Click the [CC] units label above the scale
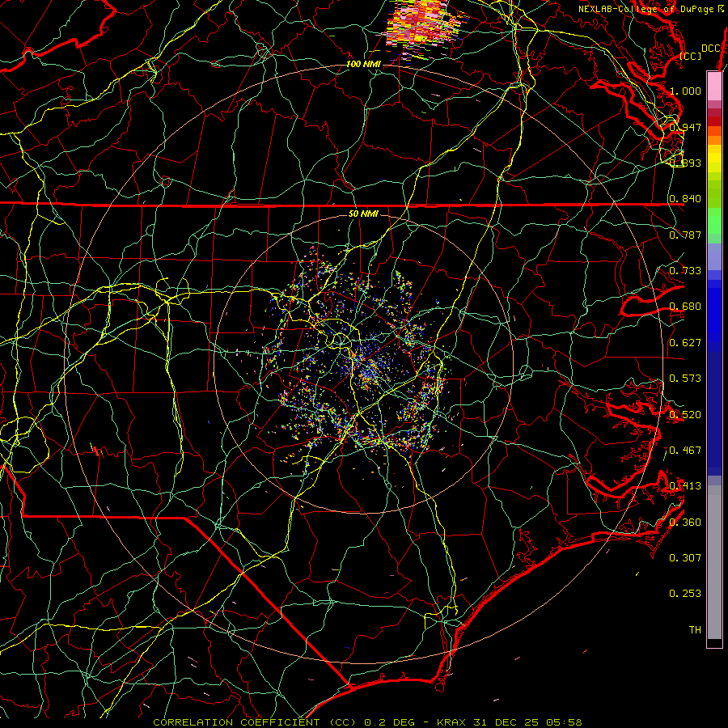The width and height of the screenshot is (728, 728). point(691,56)
